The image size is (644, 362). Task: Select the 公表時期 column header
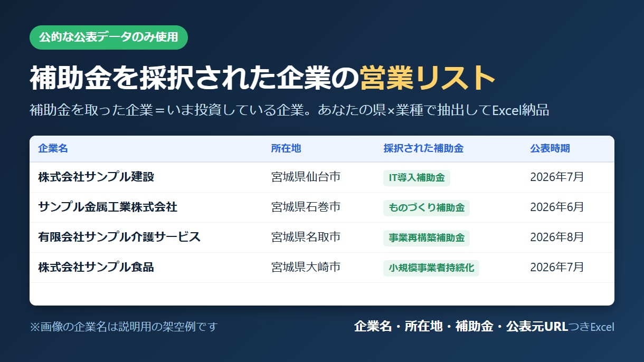point(550,148)
